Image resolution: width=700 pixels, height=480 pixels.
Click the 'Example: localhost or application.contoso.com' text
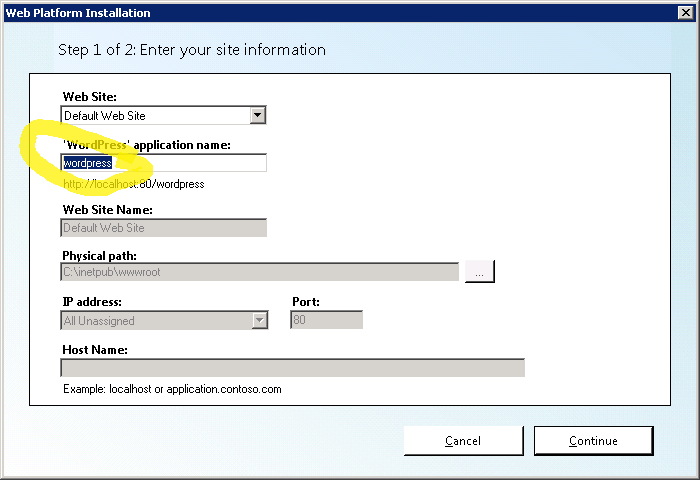(172, 389)
